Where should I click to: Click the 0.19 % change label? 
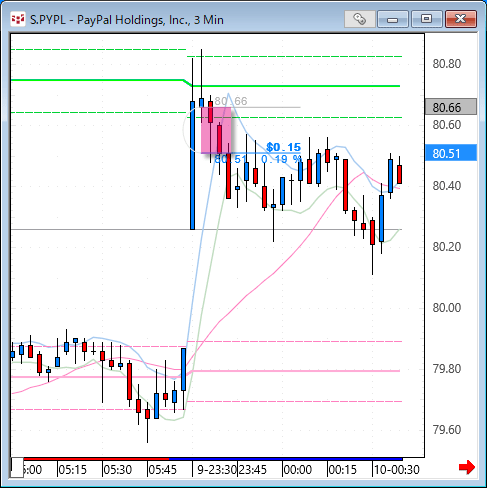tap(281, 159)
